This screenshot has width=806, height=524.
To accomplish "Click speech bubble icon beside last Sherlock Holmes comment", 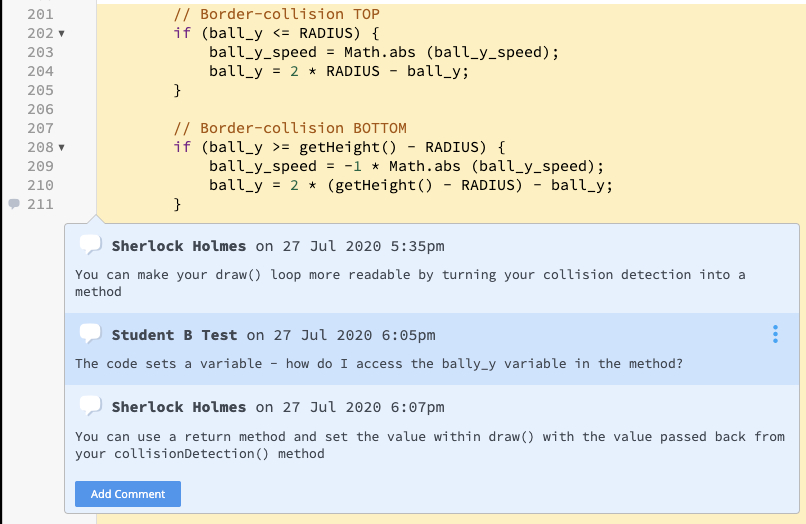I will pos(91,406).
